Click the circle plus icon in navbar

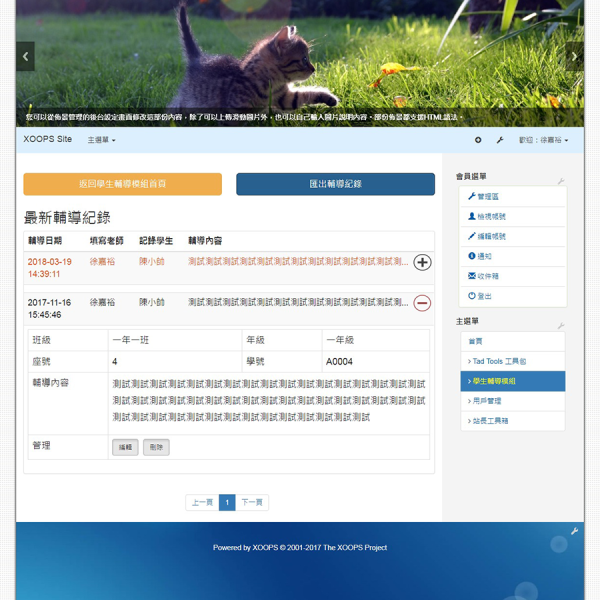478,140
